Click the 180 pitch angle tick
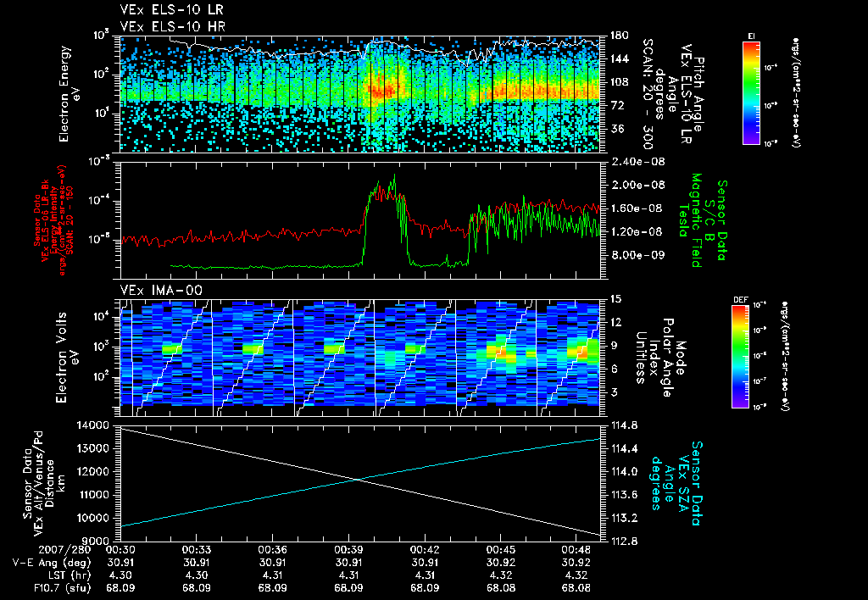 coord(619,36)
